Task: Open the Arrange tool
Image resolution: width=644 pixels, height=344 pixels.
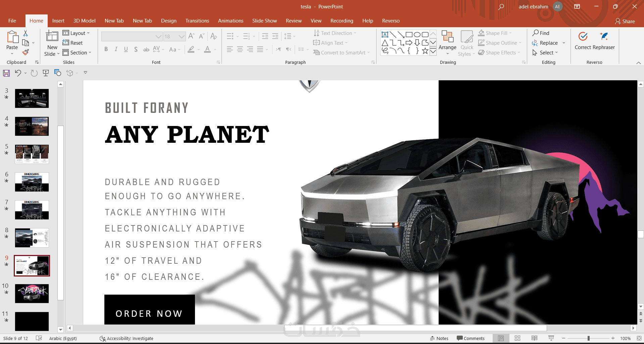Action: click(447, 44)
